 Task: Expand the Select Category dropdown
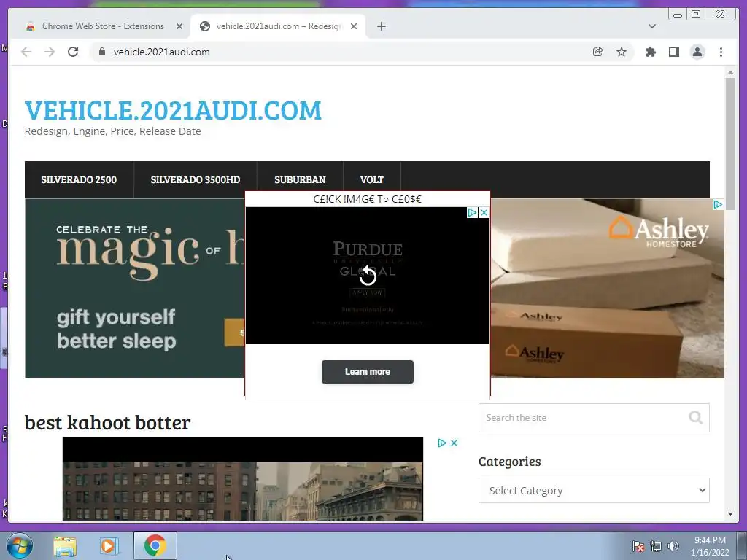point(594,491)
